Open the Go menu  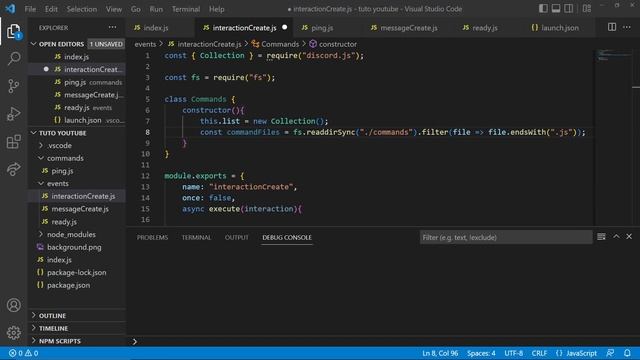point(136,9)
